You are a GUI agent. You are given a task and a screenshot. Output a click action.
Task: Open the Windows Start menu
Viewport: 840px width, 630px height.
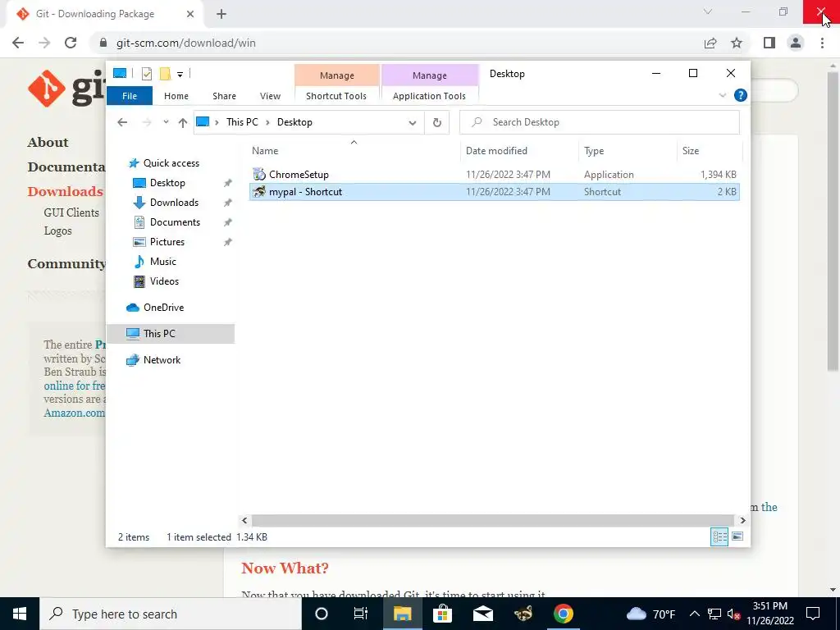click(20, 614)
